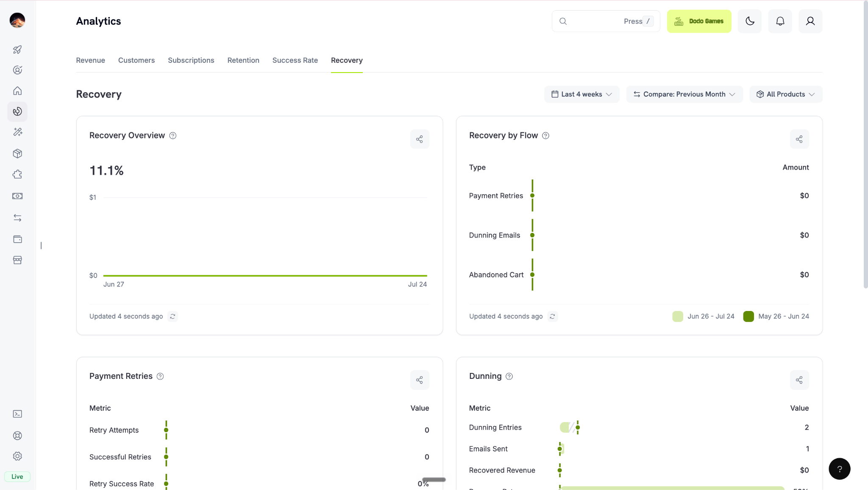
Task: Open the terminal console sidebar icon
Action: (x=17, y=414)
